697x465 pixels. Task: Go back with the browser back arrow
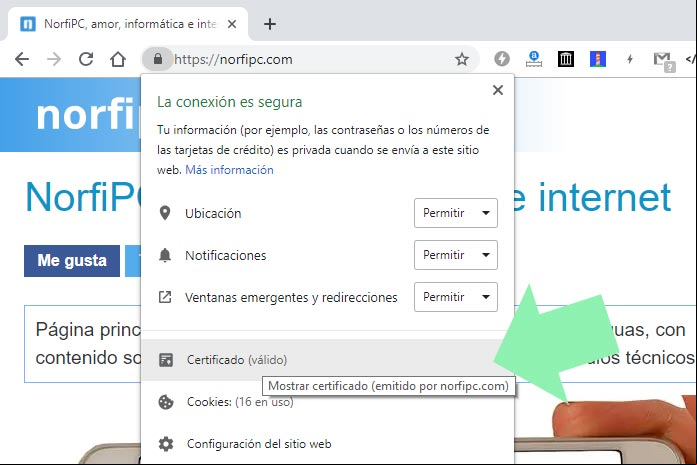(22, 59)
